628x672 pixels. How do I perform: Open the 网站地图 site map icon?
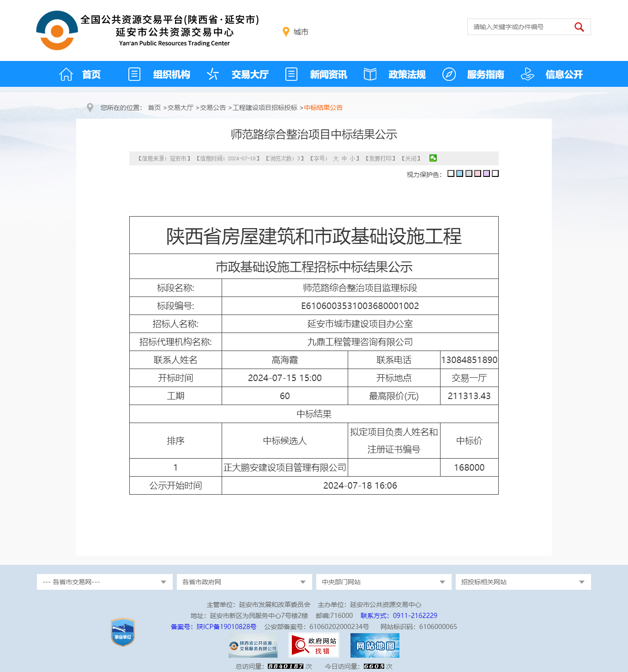click(x=374, y=645)
